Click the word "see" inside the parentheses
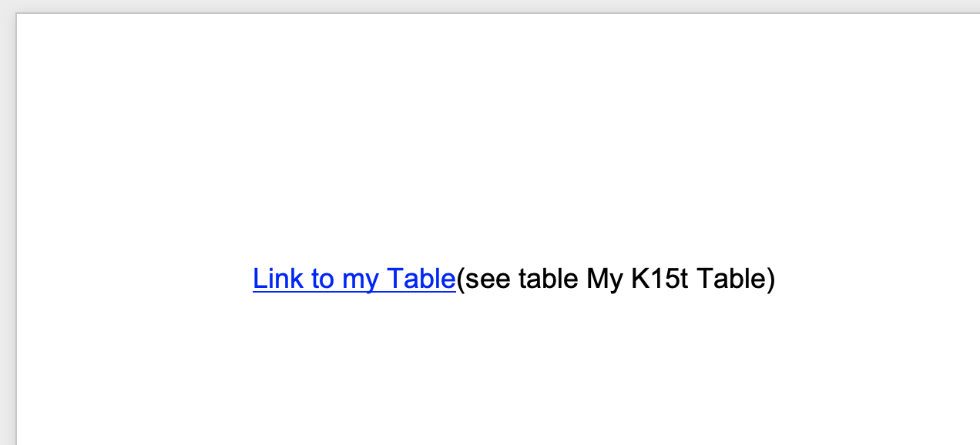Image resolution: width=980 pixels, height=445 pixels. coord(488,279)
